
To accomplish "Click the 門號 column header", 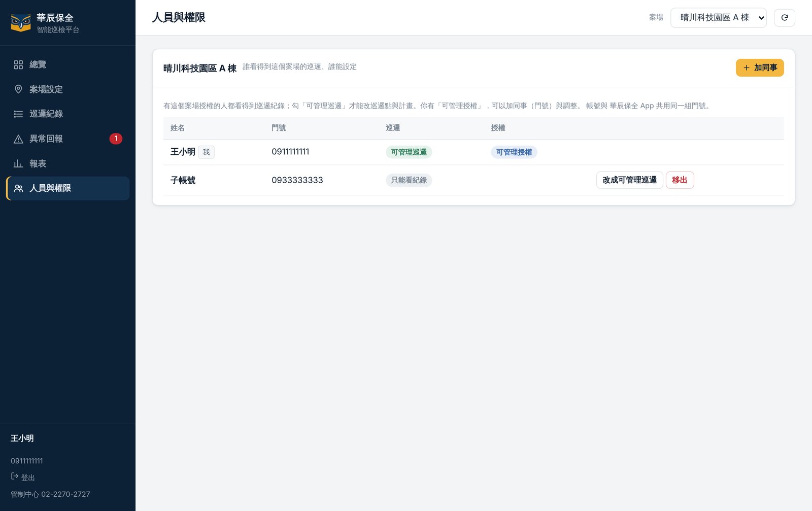I will [x=279, y=128].
